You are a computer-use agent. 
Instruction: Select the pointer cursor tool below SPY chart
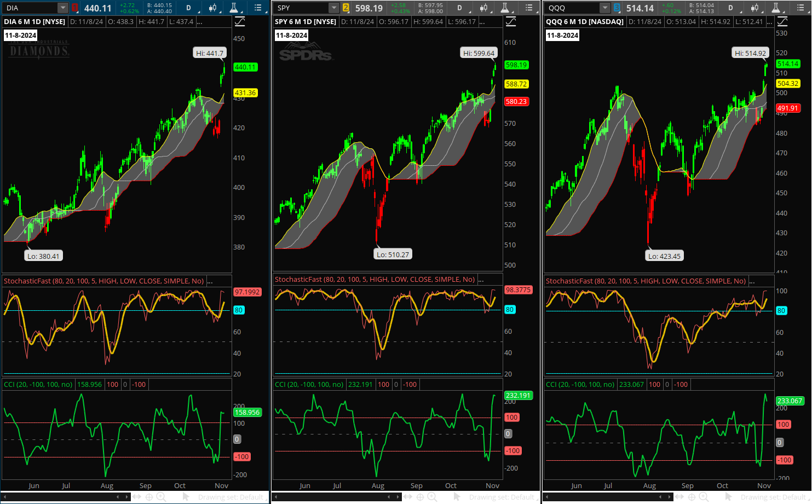pos(457,497)
